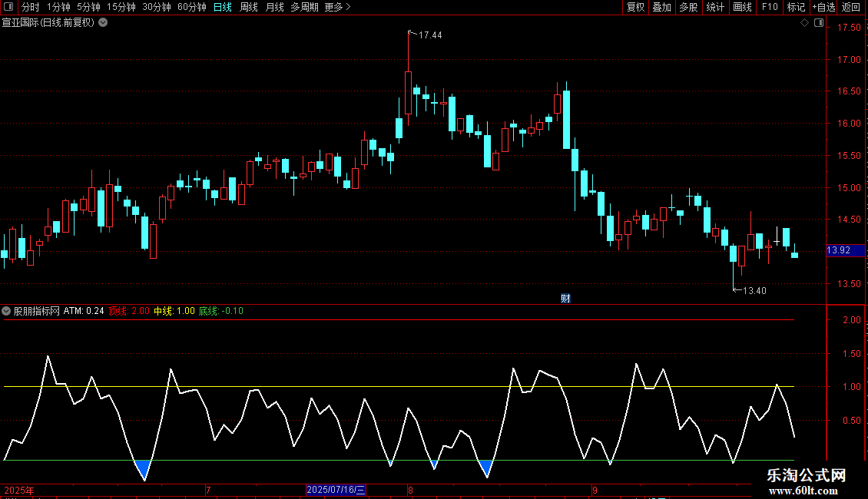Click the ATM: 0.24 value
Screen dimensions: 868x499
click(x=84, y=311)
